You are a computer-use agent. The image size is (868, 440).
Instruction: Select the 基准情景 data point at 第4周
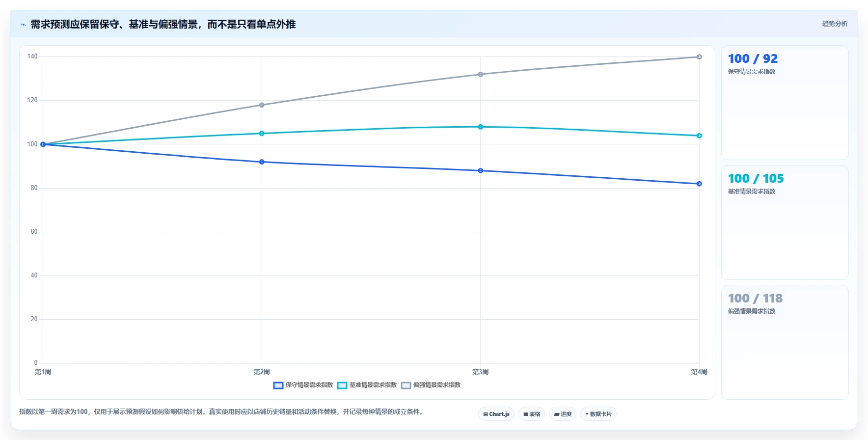[699, 136]
